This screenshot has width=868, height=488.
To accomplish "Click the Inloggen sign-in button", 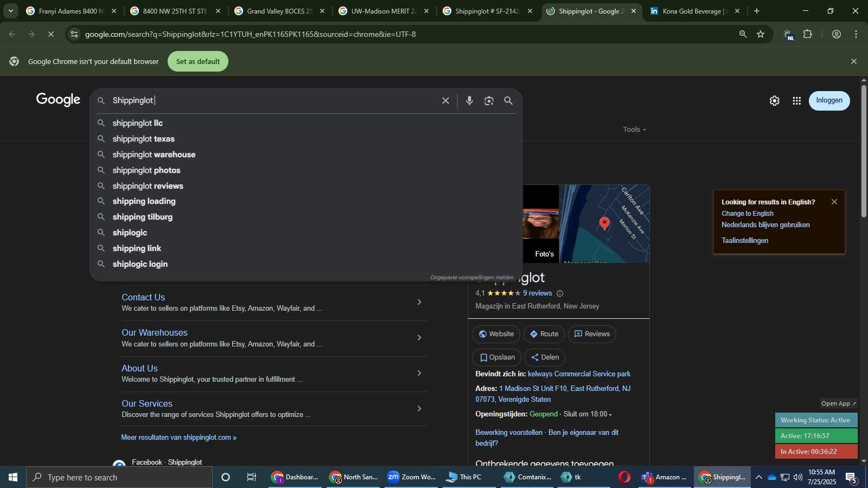I will [829, 100].
